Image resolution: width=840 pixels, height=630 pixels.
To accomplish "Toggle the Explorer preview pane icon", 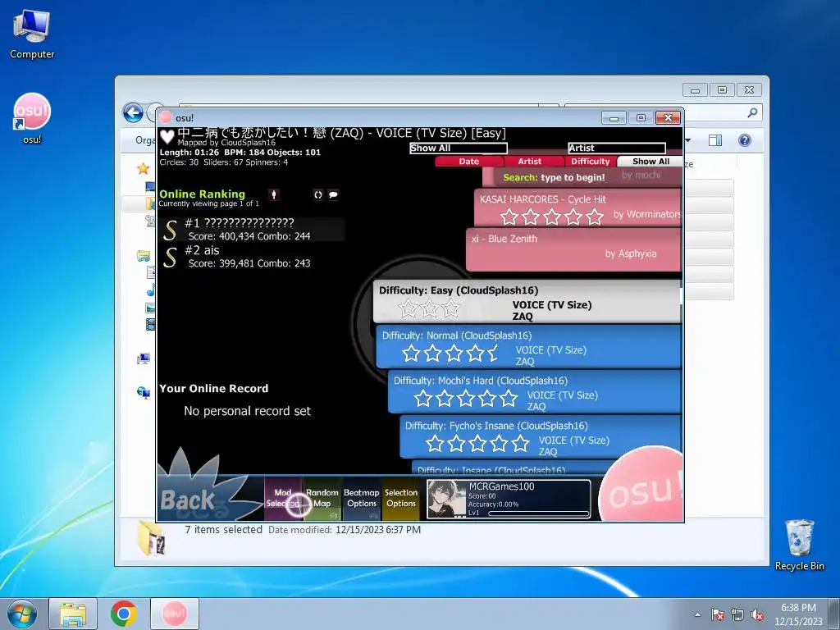I will pos(715,140).
